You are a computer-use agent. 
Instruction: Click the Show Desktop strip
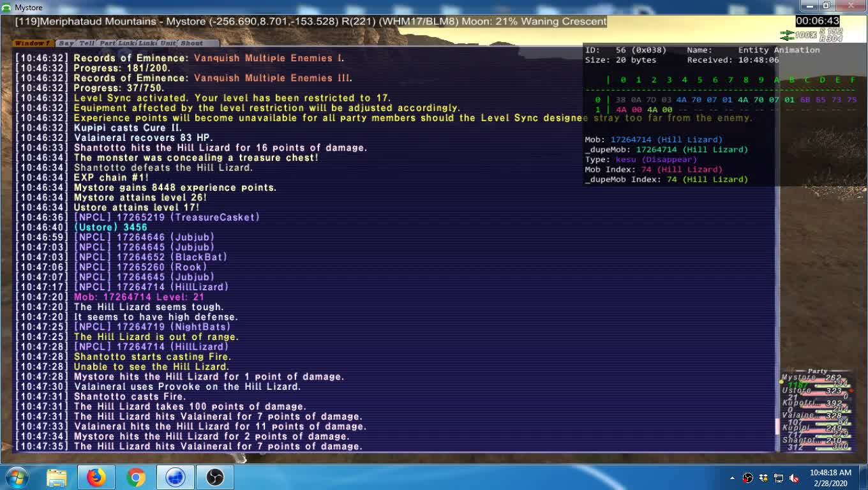click(864, 478)
